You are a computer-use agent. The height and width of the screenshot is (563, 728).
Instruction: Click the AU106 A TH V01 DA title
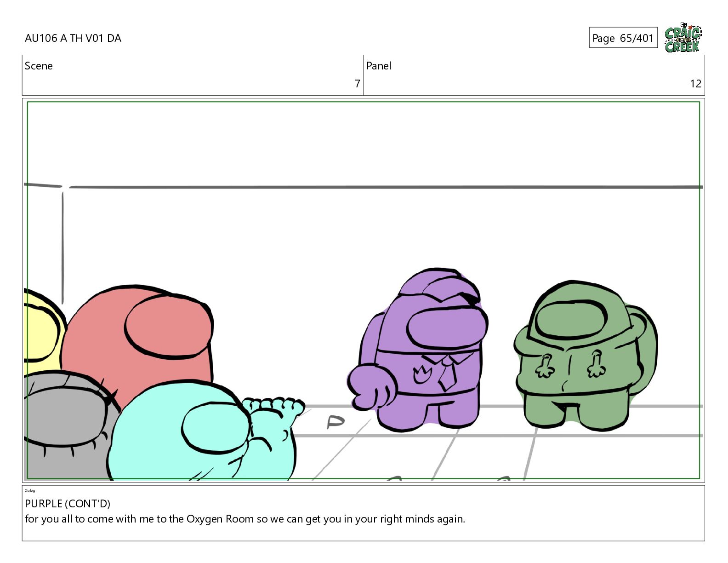pos(73,38)
